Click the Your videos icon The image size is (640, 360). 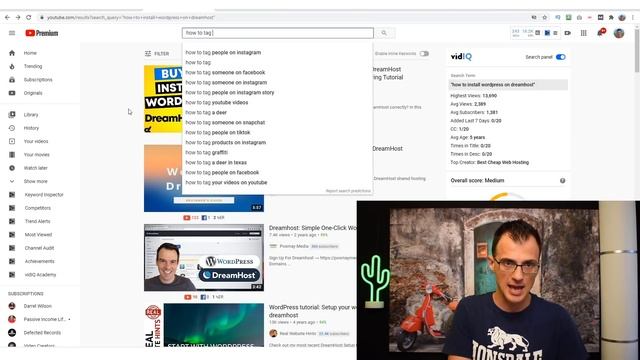point(12,141)
